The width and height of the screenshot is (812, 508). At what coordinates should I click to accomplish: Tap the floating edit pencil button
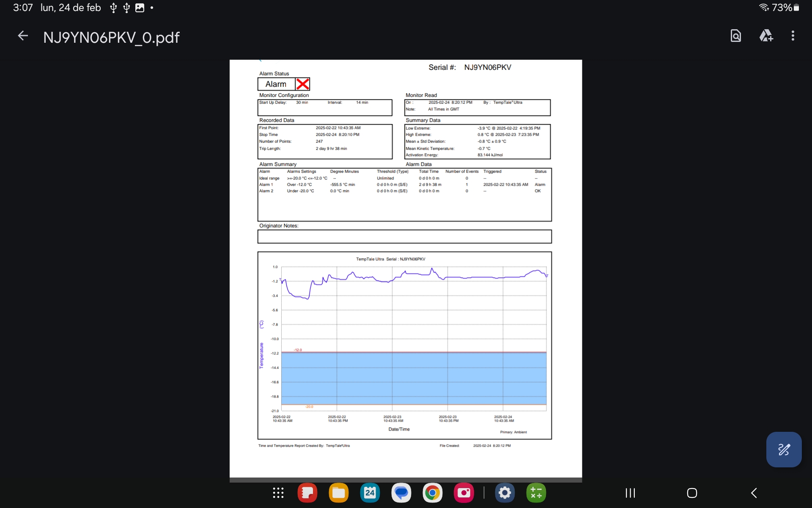[784, 449]
